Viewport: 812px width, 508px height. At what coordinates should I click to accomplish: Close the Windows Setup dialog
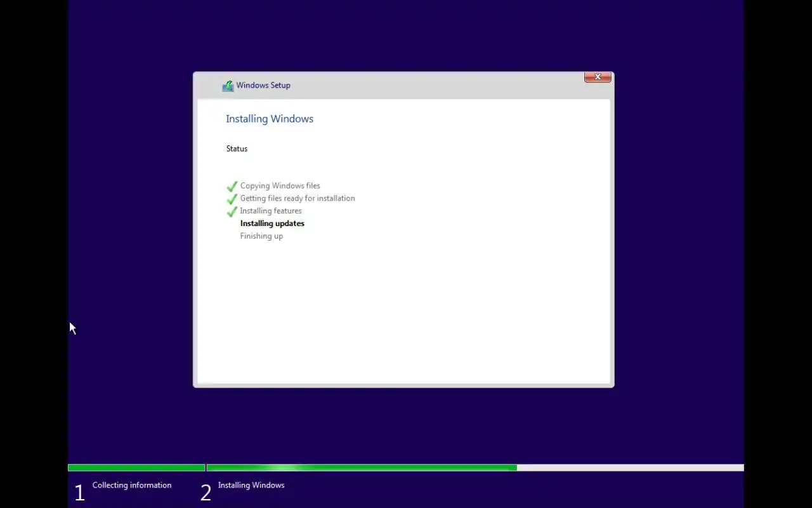pyautogui.click(x=598, y=77)
